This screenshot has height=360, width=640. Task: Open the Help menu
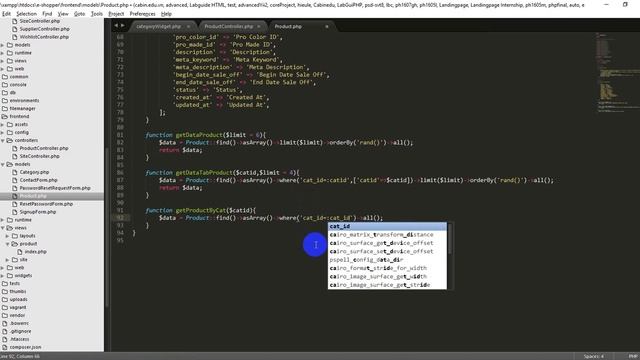pyautogui.click(x=166, y=13)
